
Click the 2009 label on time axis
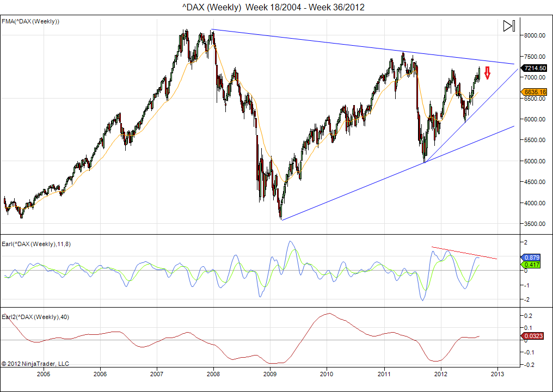click(270, 375)
